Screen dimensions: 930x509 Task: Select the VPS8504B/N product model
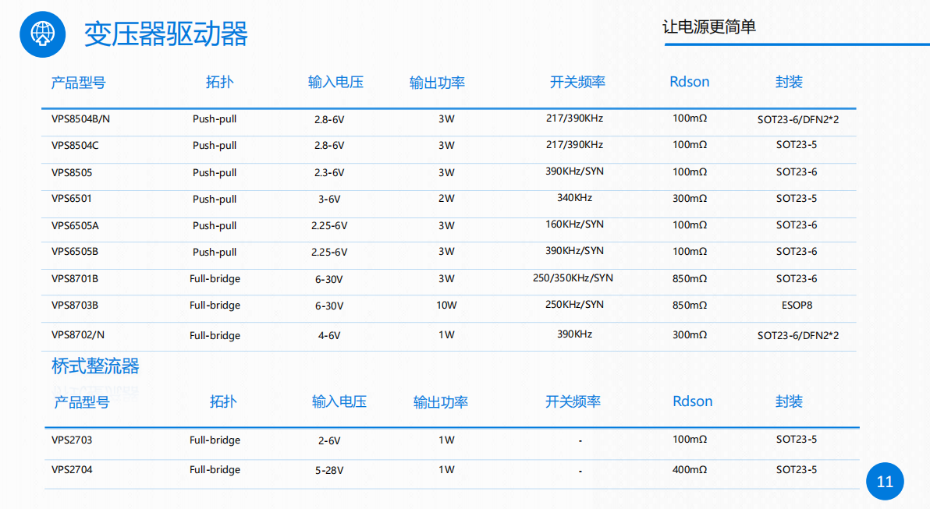tap(80, 119)
